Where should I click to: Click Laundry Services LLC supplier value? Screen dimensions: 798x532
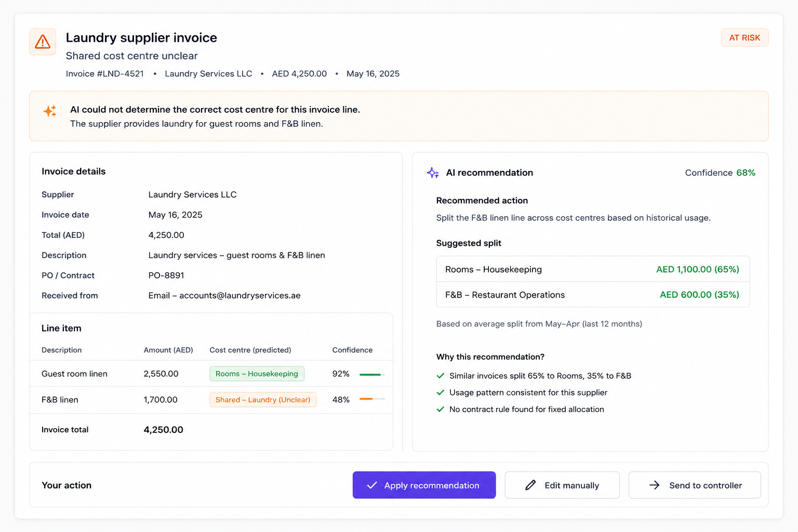coord(192,194)
